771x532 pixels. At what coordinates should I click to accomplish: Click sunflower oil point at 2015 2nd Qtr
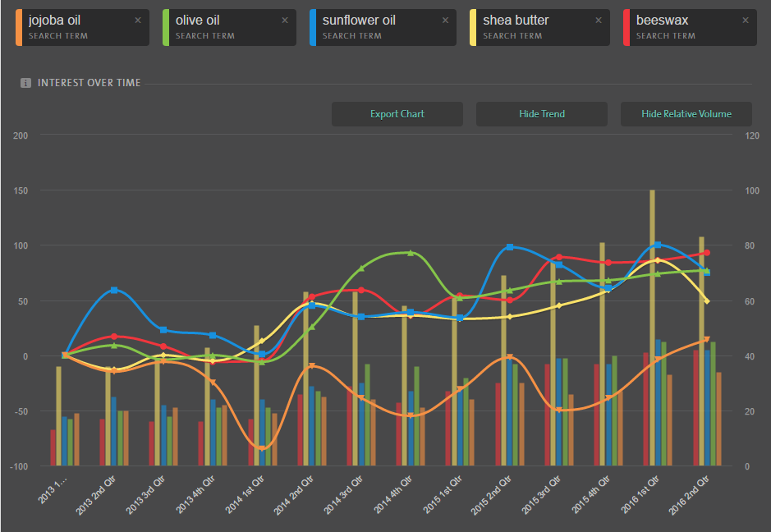tap(510, 247)
